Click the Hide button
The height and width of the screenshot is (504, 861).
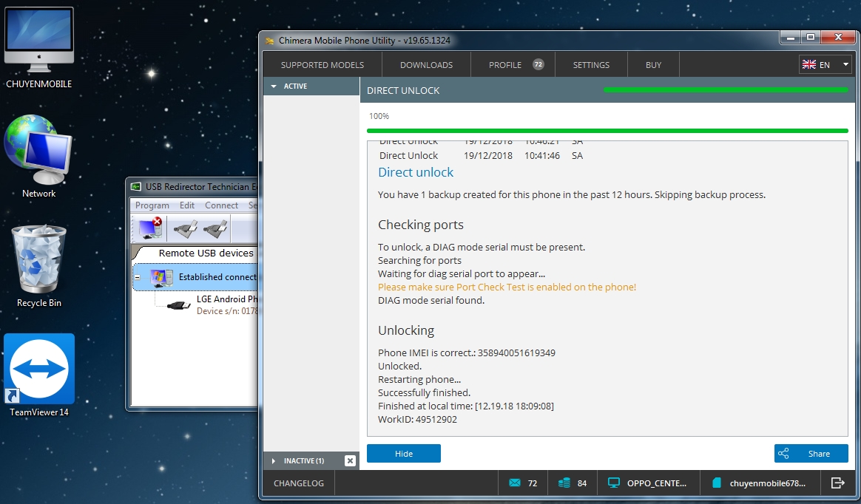click(404, 454)
